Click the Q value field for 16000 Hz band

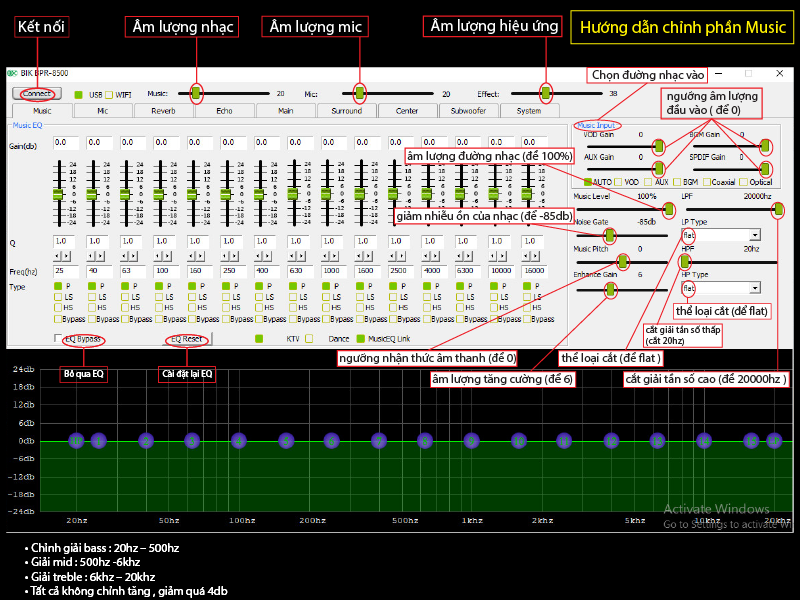(x=533, y=241)
